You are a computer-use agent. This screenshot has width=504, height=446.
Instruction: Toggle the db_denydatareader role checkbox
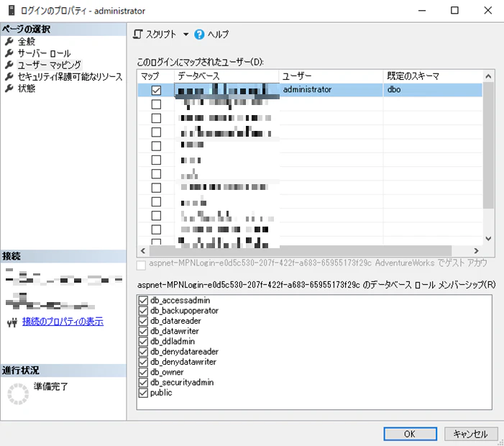pyautogui.click(x=143, y=352)
